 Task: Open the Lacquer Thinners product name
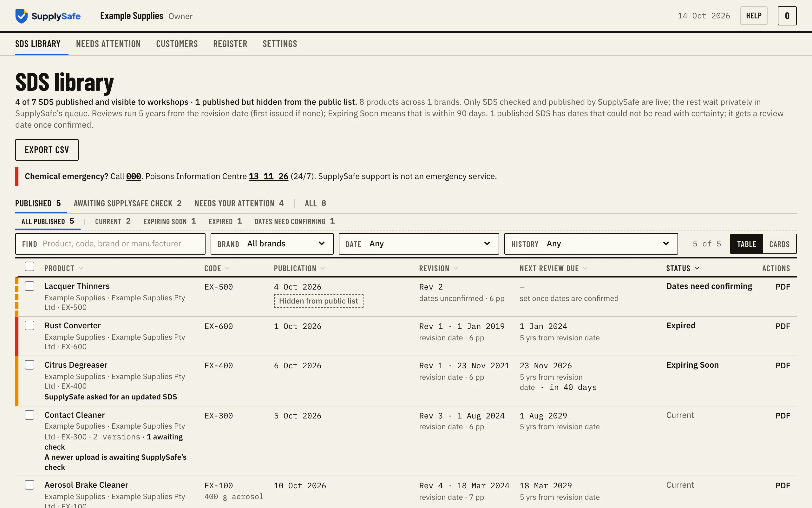(x=77, y=286)
